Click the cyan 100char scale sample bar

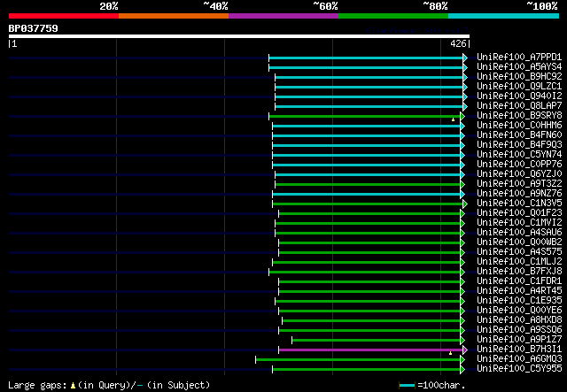[x=408, y=386]
